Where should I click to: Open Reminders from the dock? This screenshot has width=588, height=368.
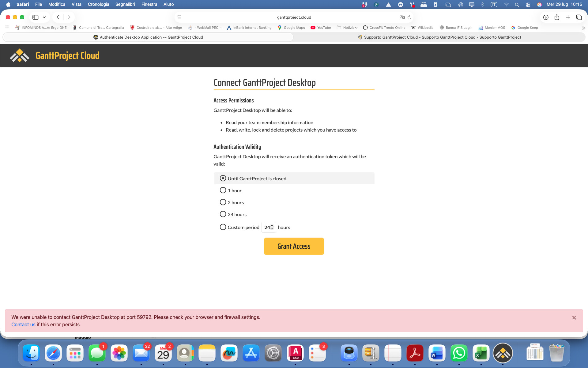317,353
